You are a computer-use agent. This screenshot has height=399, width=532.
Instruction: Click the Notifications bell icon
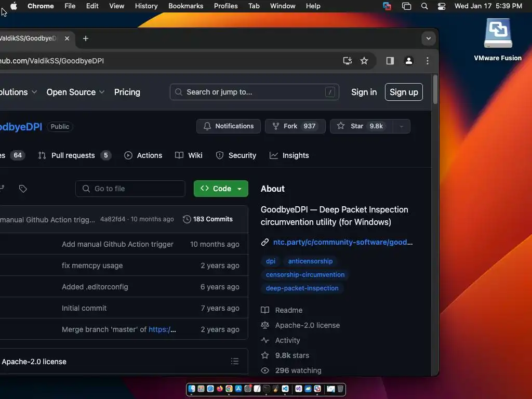point(207,126)
